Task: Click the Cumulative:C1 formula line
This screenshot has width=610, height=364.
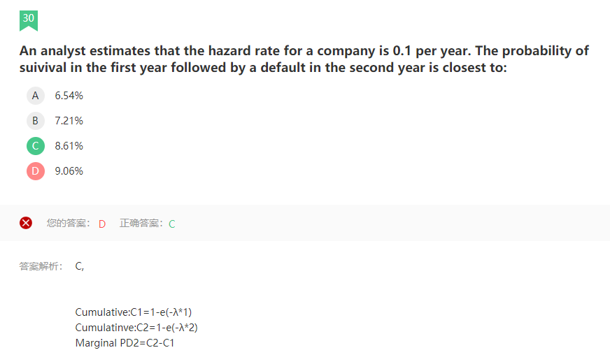Action: point(134,312)
